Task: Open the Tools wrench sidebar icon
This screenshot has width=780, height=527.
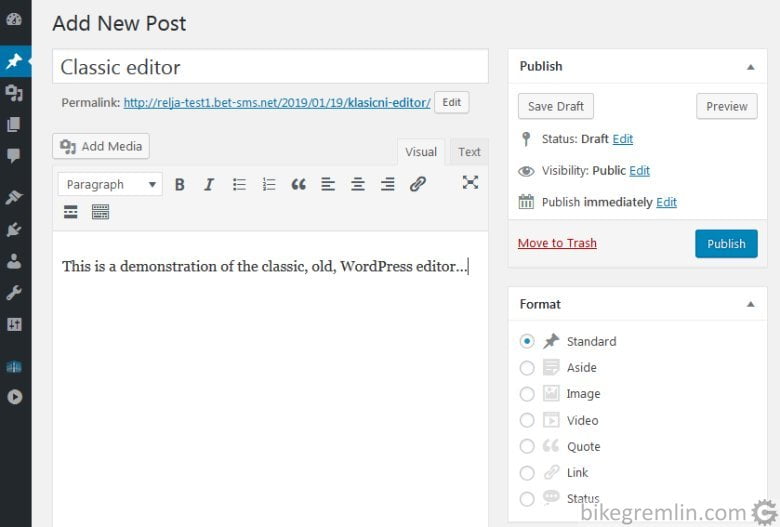Action: point(14,293)
